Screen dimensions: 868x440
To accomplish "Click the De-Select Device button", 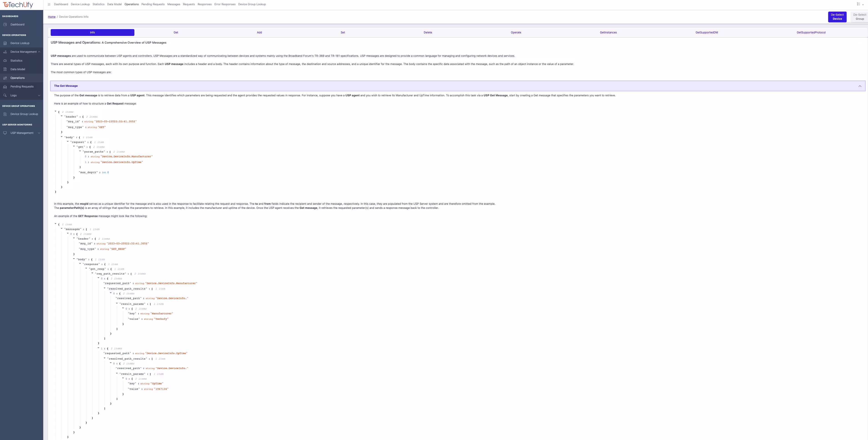I will (837, 17).
